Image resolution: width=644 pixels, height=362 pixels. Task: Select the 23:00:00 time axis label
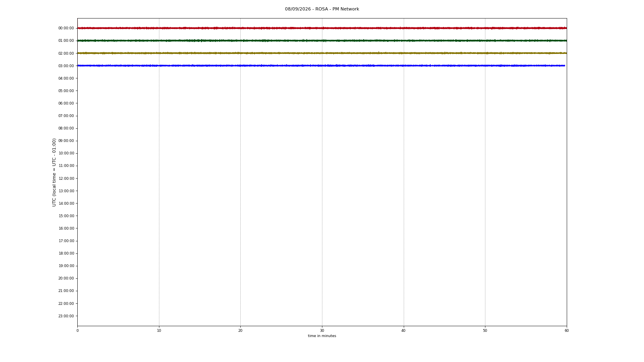coord(66,316)
